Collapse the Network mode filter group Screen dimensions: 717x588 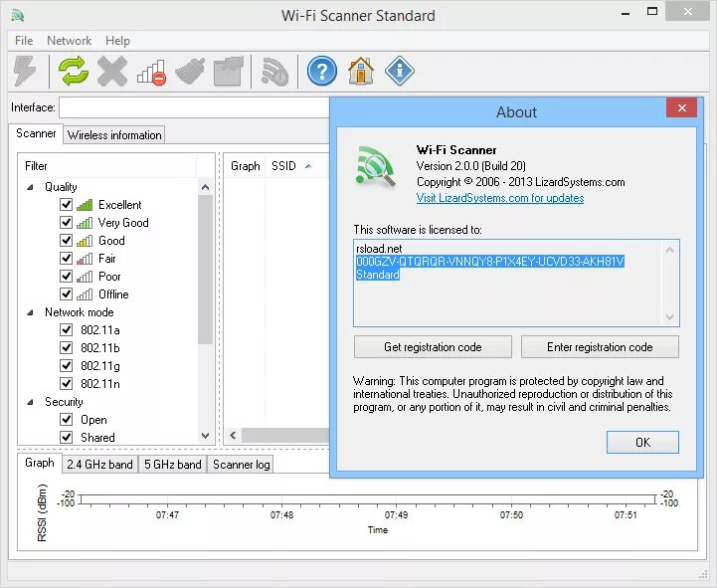31,312
